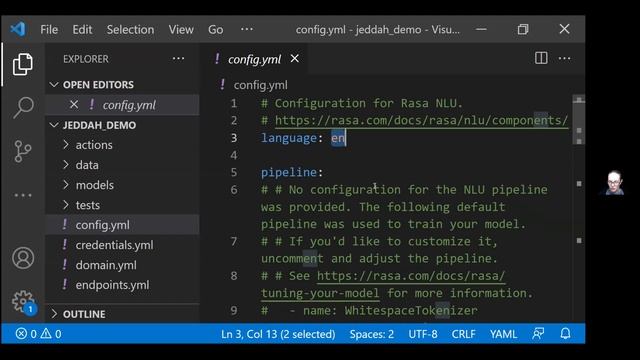Follow the rasa.com nlu components link
This screenshot has height=360, width=640.
coord(421,120)
